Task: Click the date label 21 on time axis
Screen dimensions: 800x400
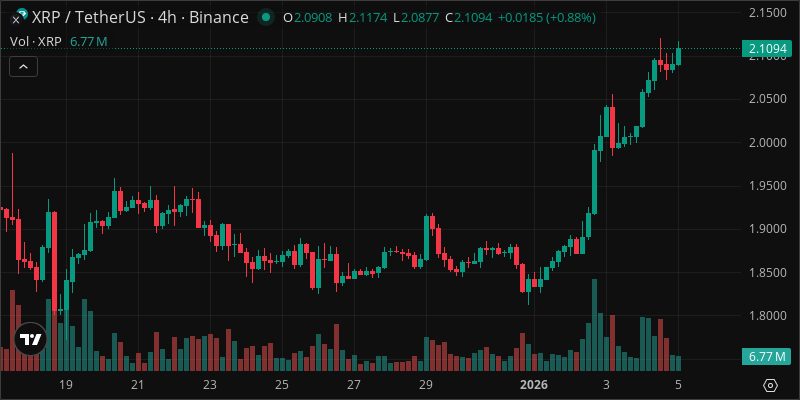Action: pyautogui.click(x=137, y=385)
